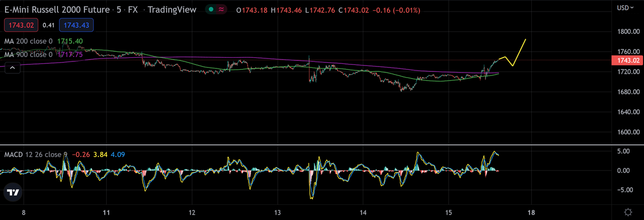The width and height of the screenshot is (644, 220).
Task: Click the TradingView logo badge
Action: (13, 192)
